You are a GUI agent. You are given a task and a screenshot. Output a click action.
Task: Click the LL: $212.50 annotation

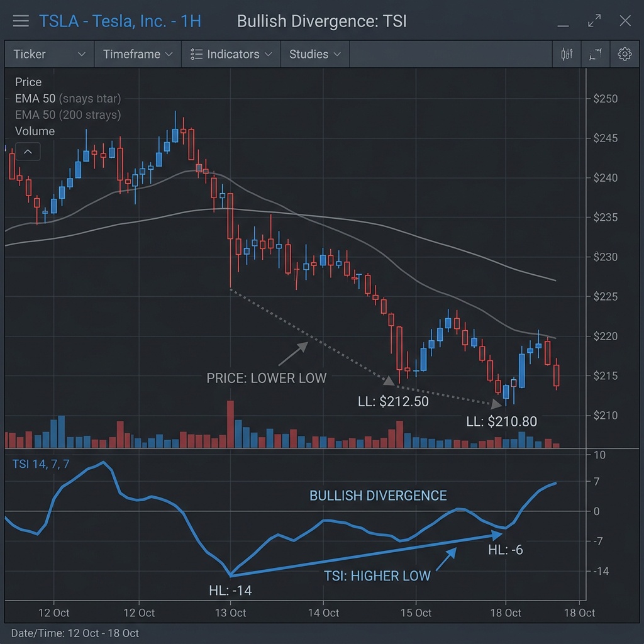point(393,401)
